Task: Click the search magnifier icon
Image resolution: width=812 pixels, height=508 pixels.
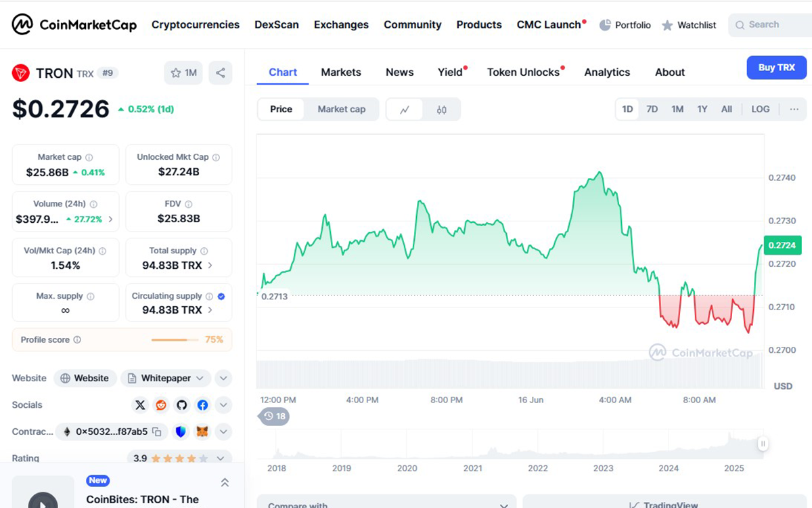Action: [740, 25]
